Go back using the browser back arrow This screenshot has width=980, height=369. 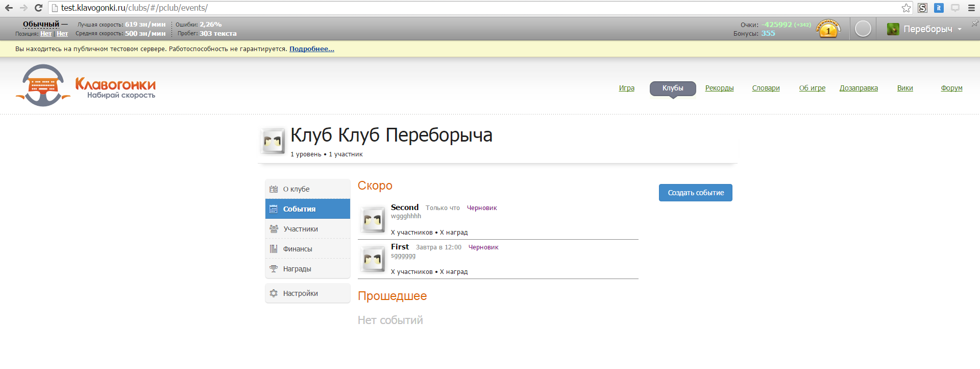[x=9, y=8]
